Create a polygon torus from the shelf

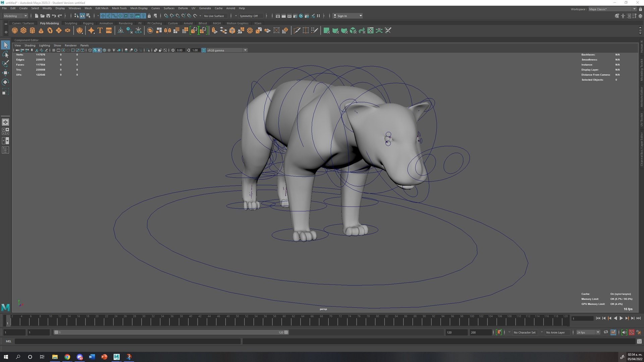tap(50, 31)
